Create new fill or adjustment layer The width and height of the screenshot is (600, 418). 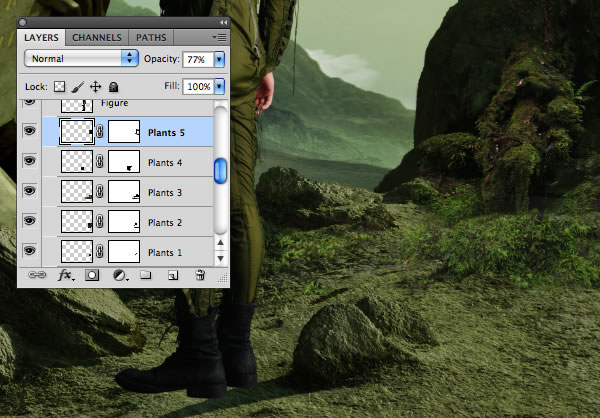[x=121, y=275]
